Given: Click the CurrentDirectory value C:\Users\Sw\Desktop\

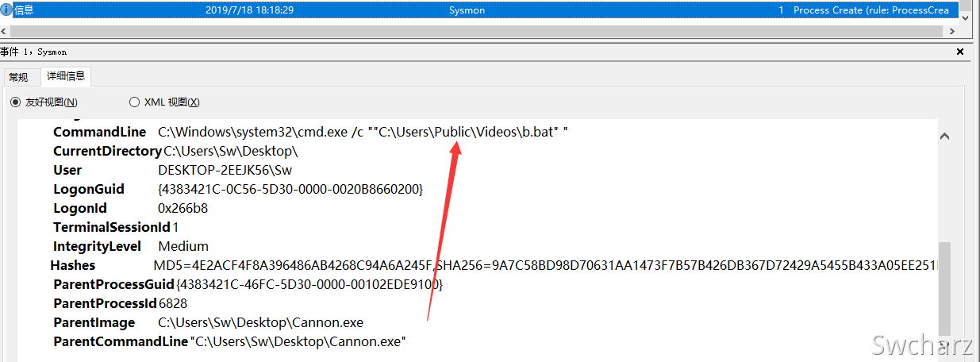Looking at the screenshot, I should (x=231, y=151).
